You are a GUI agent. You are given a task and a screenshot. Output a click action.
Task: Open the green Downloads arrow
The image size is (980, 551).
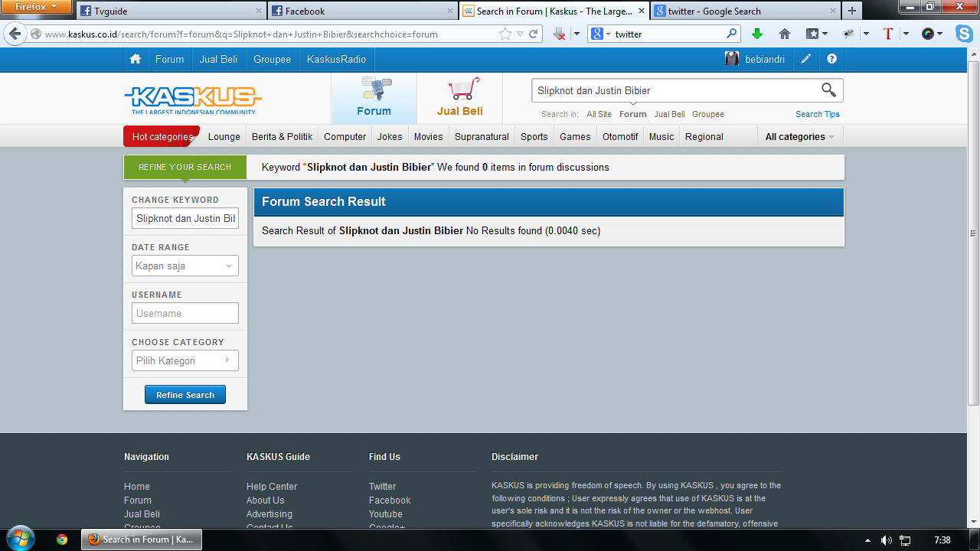tap(757, 34)
